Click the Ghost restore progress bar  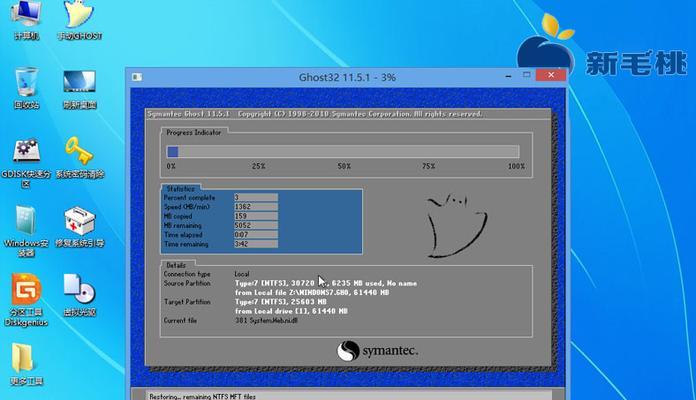343,152
